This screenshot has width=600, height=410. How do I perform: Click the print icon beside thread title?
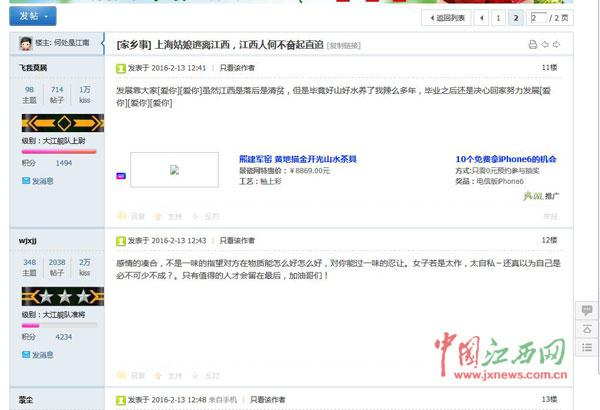[x=532, y=45]
